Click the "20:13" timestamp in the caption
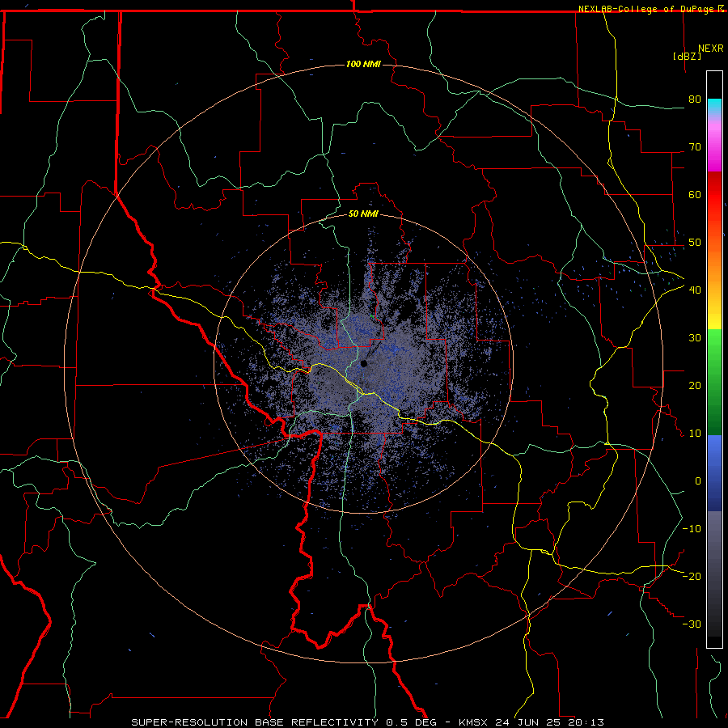This screenshot has width=728, height=728. (x=586, y=722)
